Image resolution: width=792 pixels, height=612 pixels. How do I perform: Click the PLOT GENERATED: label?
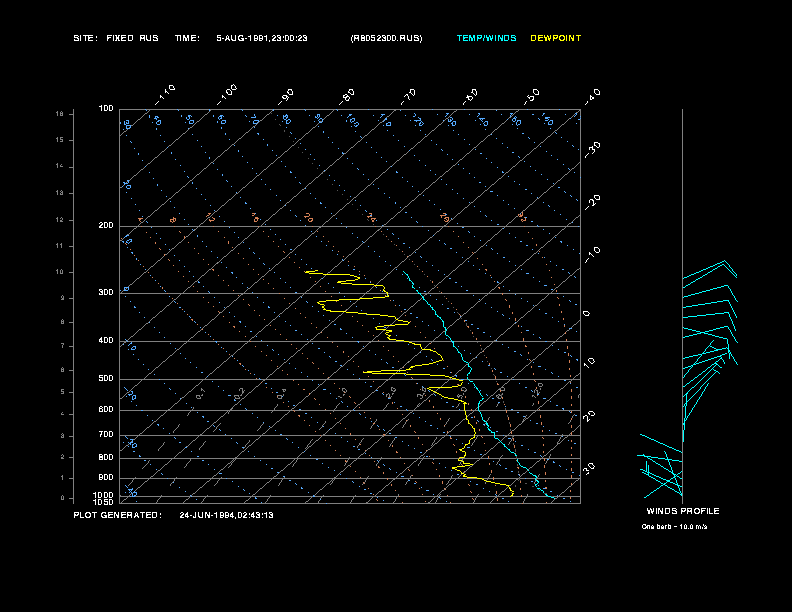(x=118, y=515)
